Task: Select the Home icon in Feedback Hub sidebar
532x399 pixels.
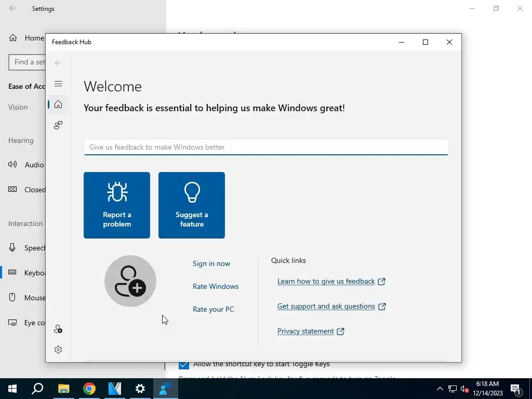Action: click(x=58, y=104)
